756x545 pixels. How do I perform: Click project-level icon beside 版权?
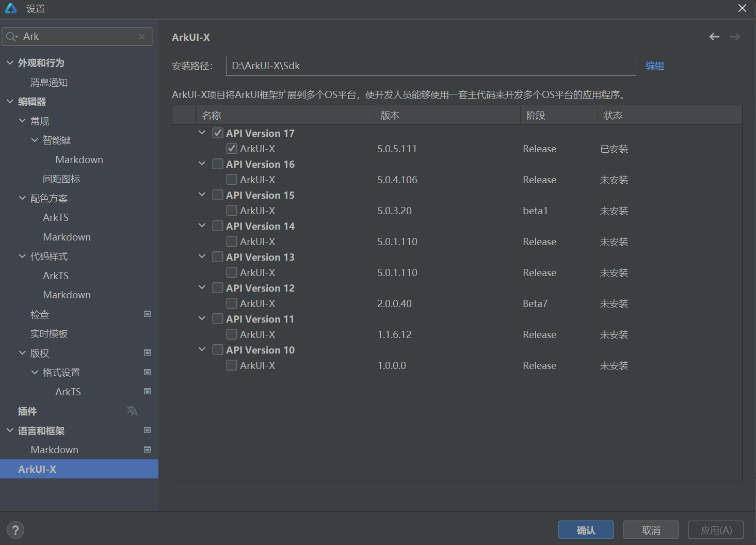tap(147, 352)
